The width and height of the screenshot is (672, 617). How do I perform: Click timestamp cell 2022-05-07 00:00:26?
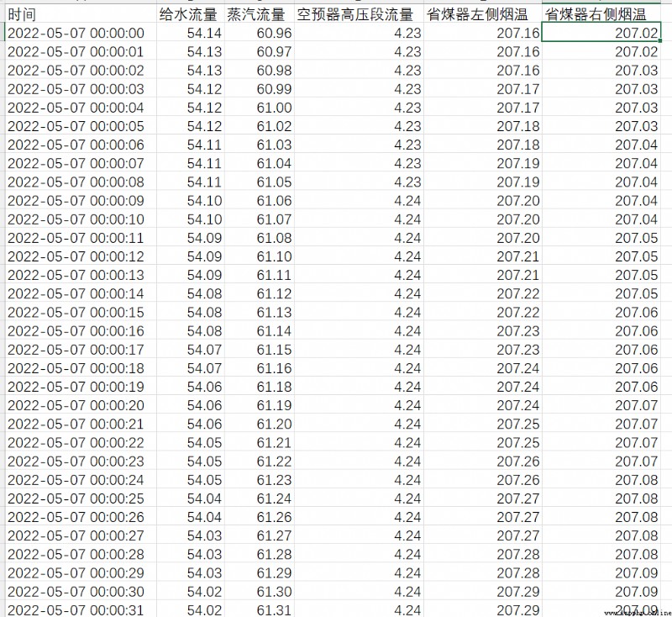coord(81,517)
